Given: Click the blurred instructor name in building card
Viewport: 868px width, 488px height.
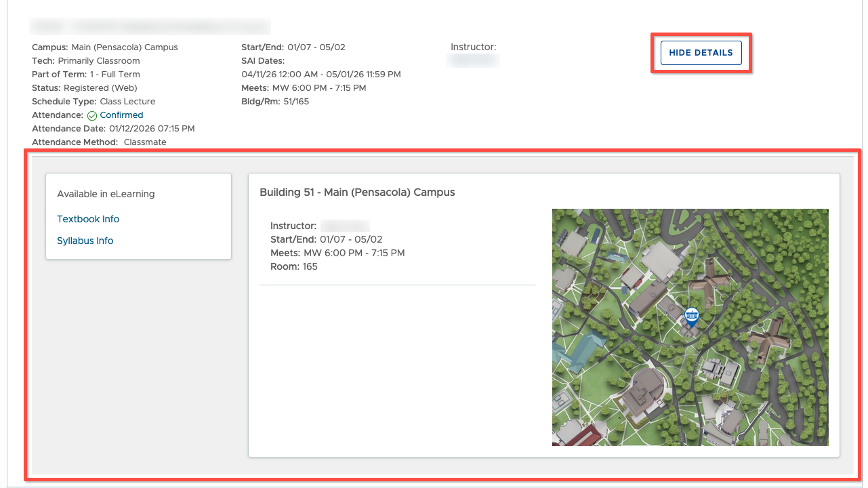Looking at the screenshot, I should click(344, 226).
